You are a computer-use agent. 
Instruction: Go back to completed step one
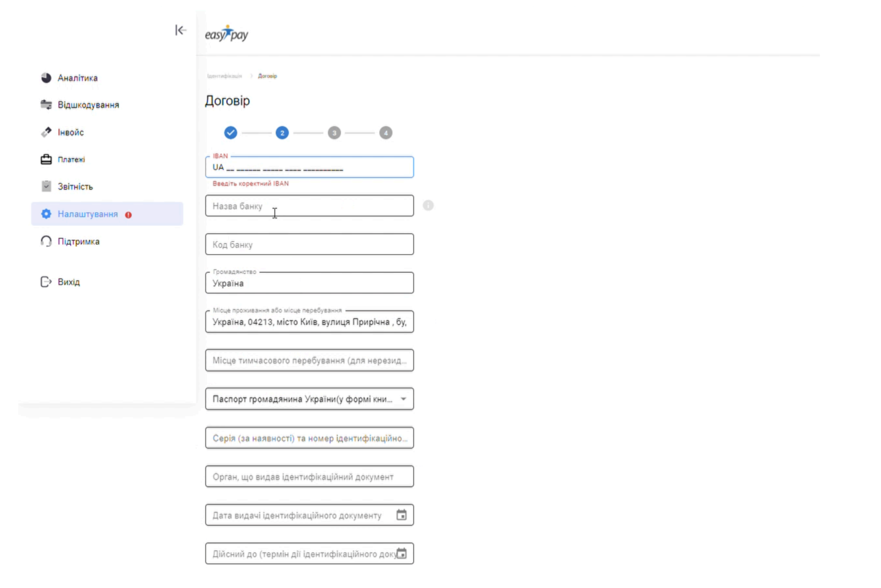231,133
